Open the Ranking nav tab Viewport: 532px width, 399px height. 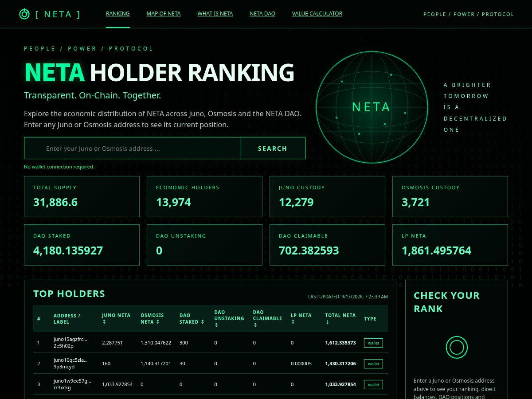pyautogui.click(x=118, y=14)
